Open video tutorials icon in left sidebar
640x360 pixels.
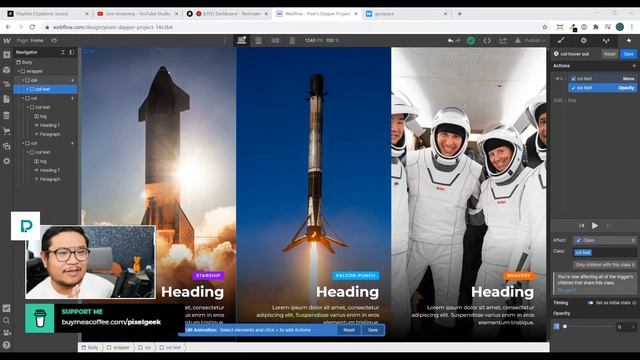(7, 333)
